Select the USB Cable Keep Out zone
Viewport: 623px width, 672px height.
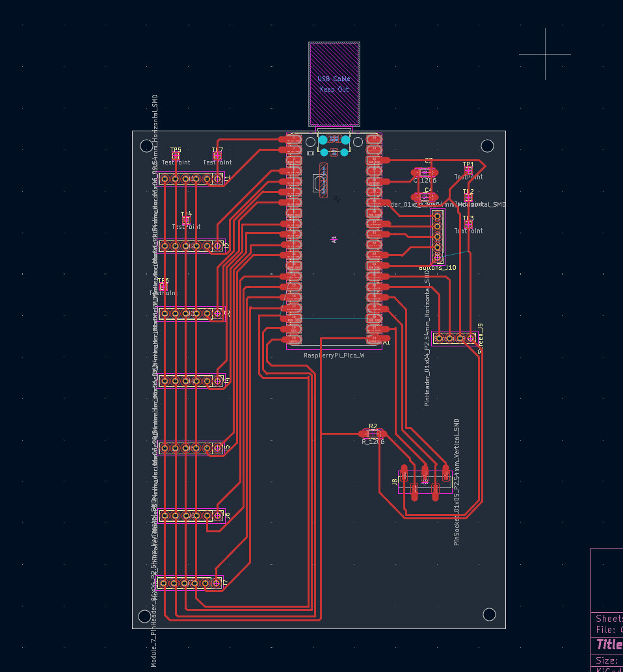pyautogui.click(x=334, y=84)
